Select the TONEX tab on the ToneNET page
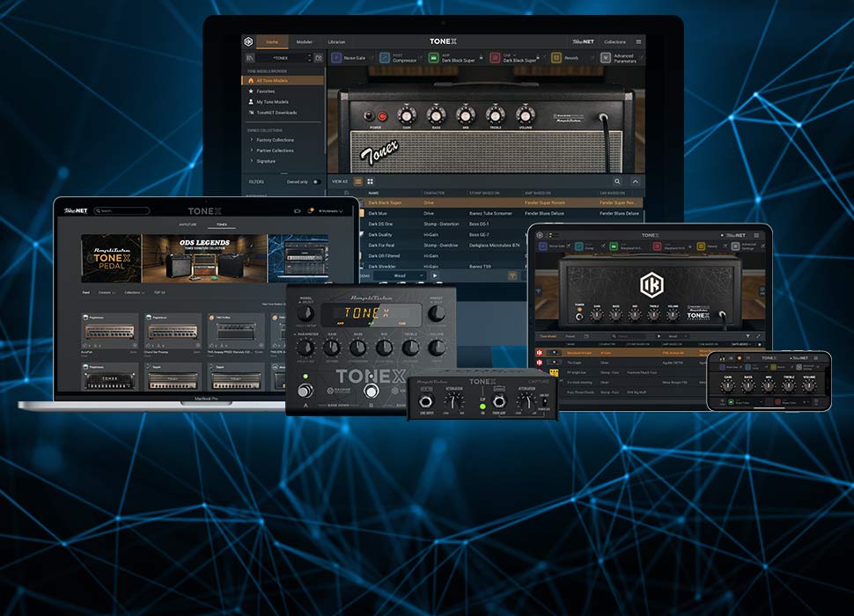854x616 pixels. pos(221,224)
